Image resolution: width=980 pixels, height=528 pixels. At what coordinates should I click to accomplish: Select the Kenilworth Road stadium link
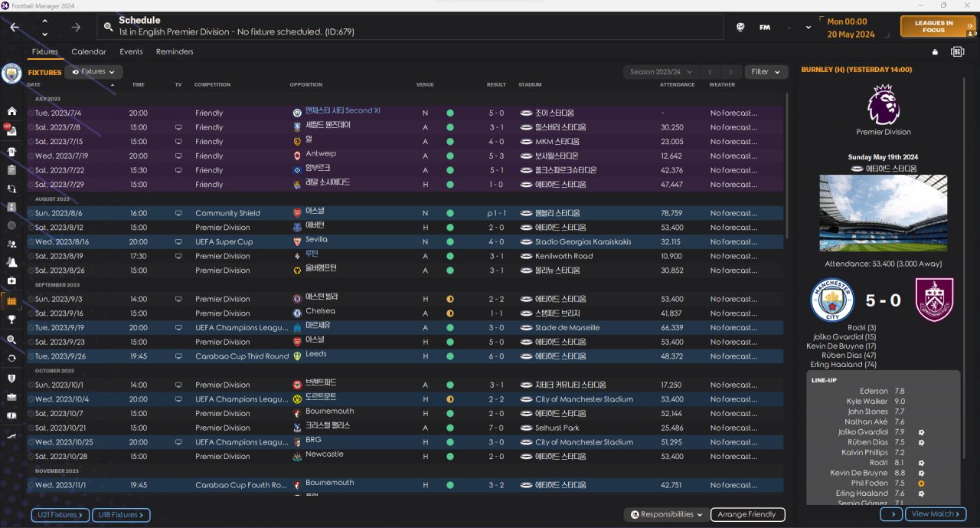[564, 256]
